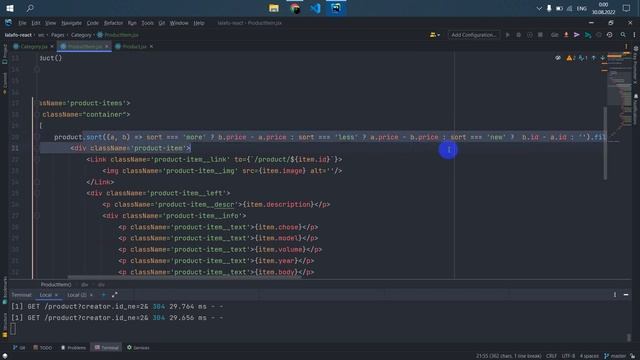Click the green arrow toolbar icon

[x=588, y=35]
